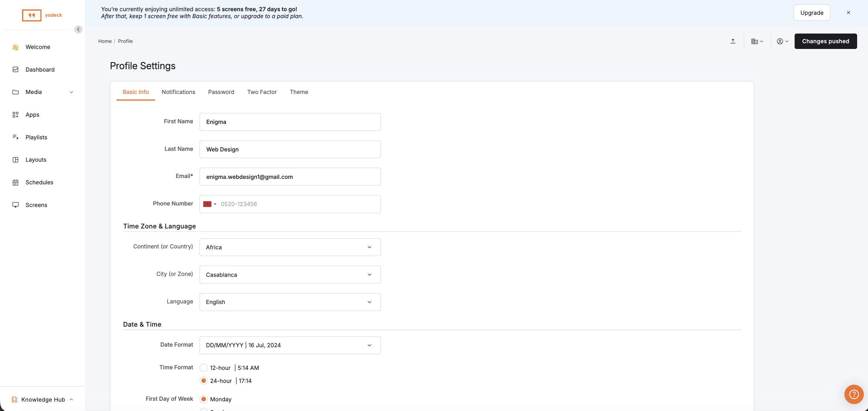Click the Schedules calendar icon

coord(15,183)
